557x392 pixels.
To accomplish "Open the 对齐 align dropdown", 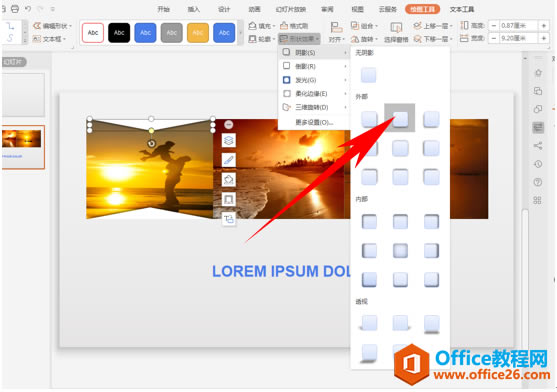I will [x=336, y=32].
